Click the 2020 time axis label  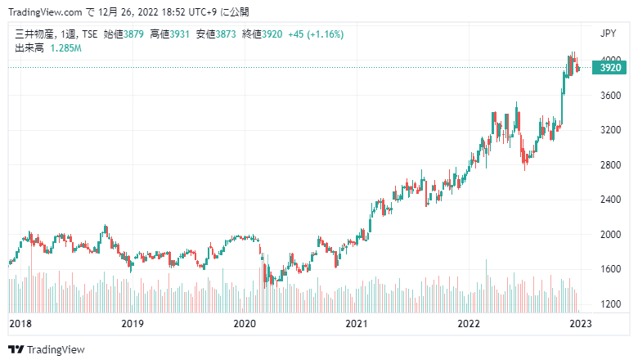click(245, 323)
